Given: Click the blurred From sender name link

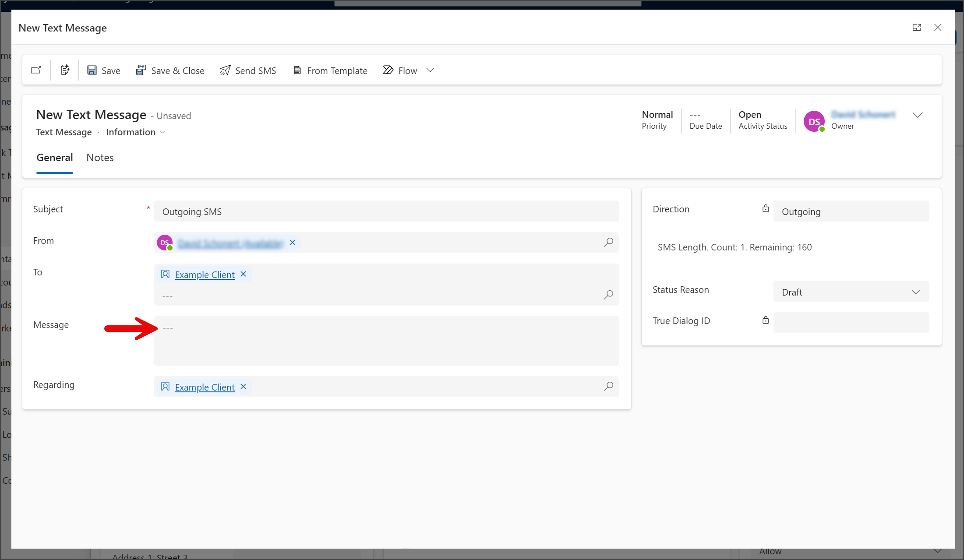Looking at the screenshot, I should click(230, 243).
